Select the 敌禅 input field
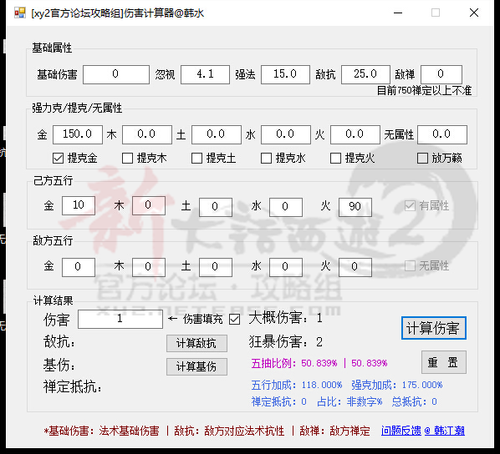Screen dimensions: 500x454 441,74
